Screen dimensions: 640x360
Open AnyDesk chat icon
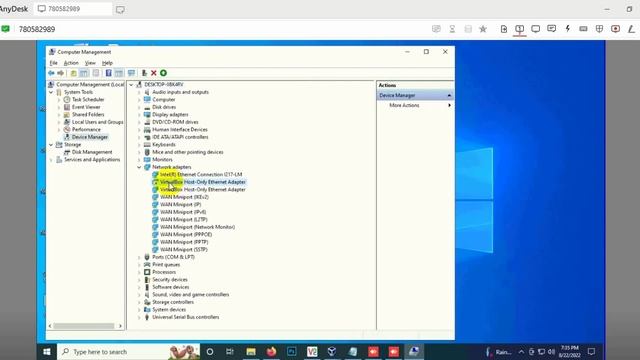click(x=551, y=29)
